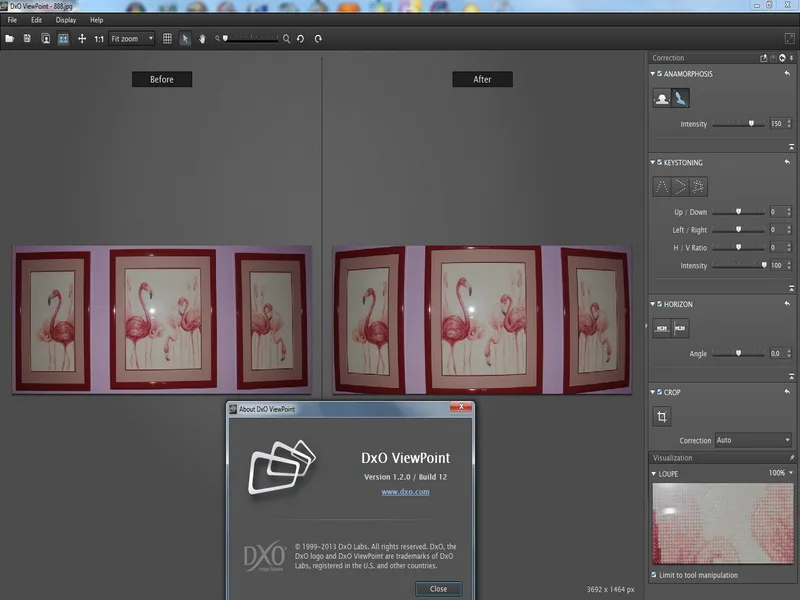
Task: Click the Anamorphosis Intensity value field
Action: (x=777, y=123)
